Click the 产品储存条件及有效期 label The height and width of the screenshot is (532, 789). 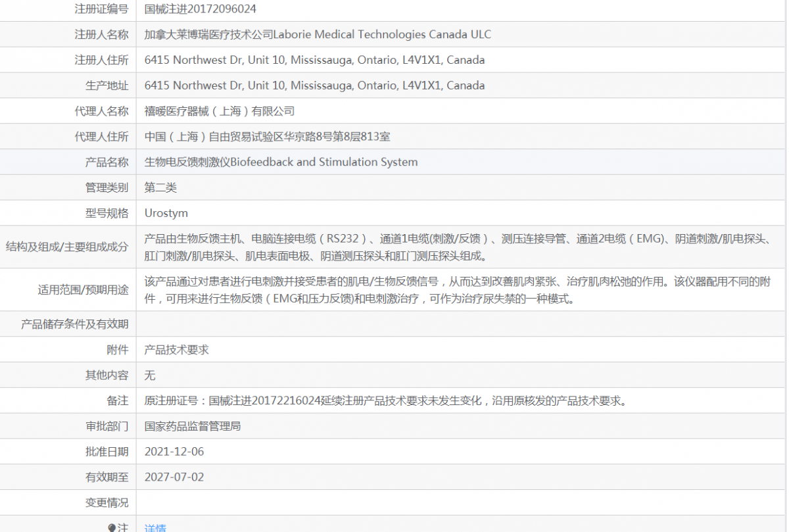point(75,324)
